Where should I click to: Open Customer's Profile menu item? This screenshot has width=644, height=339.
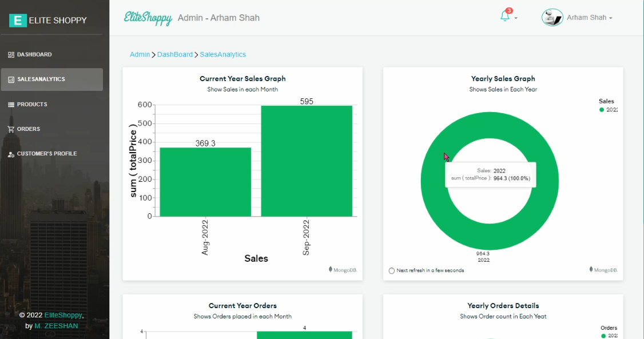click(x=51, y=154)
